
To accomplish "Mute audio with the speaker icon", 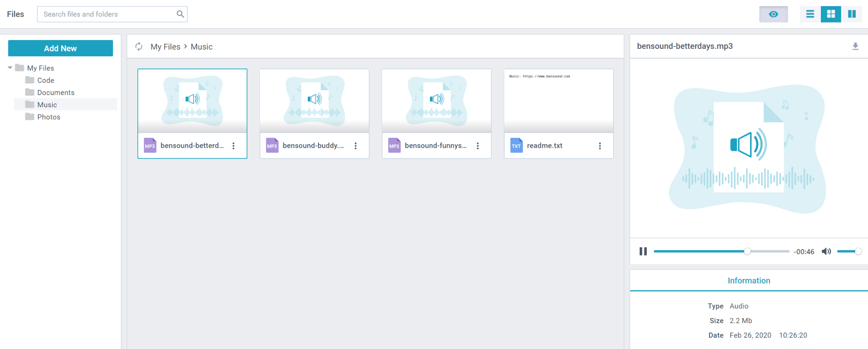I will click(826, 251).
